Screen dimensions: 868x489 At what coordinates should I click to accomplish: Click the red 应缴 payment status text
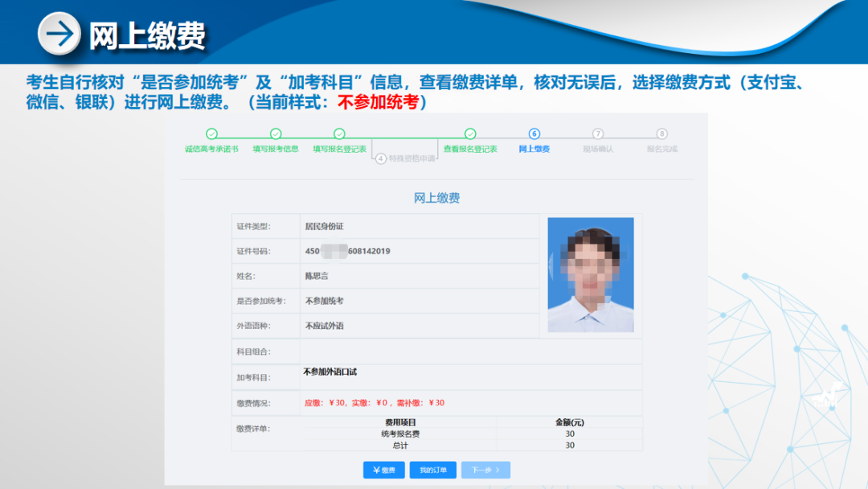click(x=375, y=403)
